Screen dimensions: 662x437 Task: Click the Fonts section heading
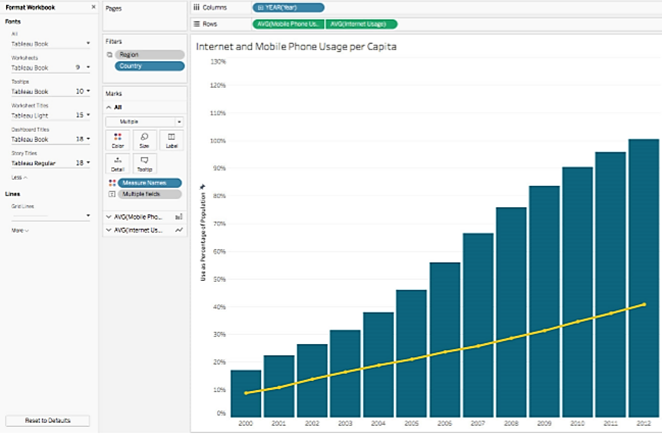(13, 21)
